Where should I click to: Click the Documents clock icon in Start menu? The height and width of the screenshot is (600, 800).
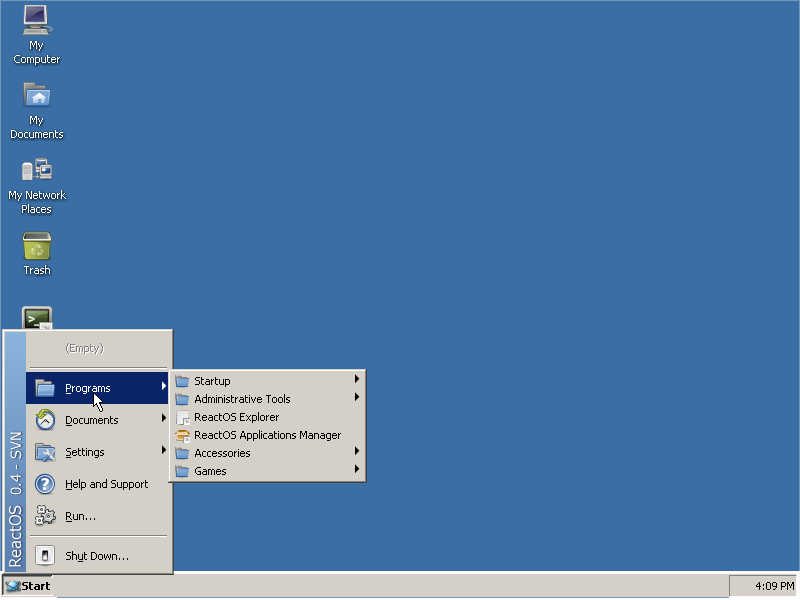click(x=45, y=420)
